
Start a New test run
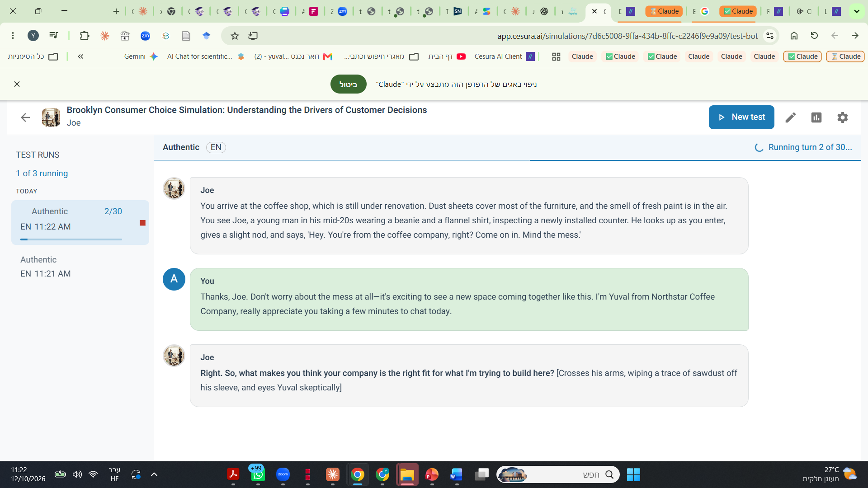(x=741, y=117)
